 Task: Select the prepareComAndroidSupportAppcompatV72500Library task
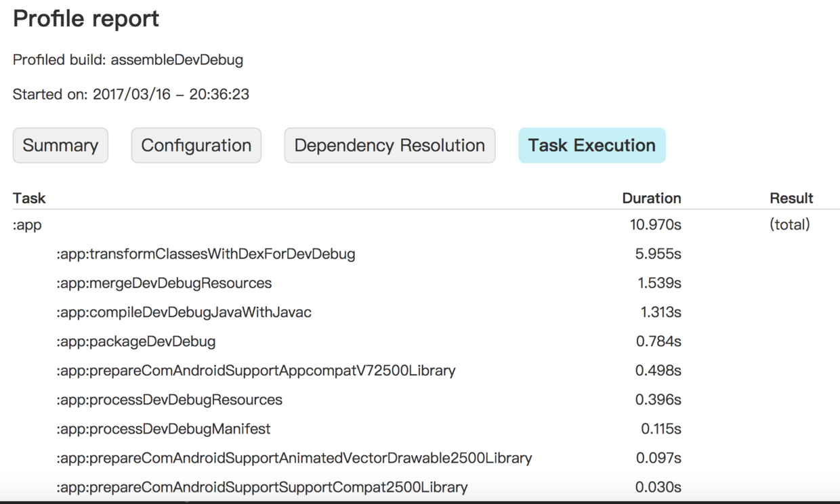[255, 371]
